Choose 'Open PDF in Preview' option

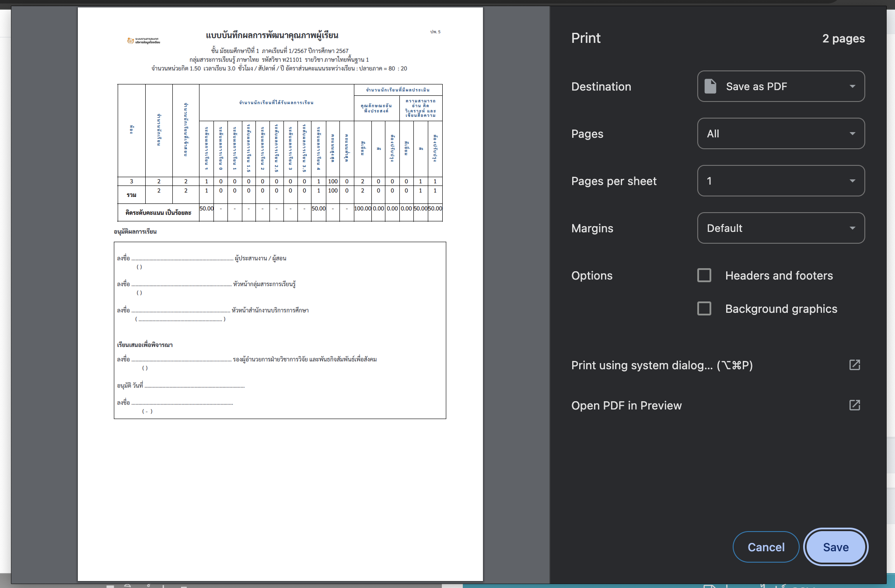click(x=626, y=406)
